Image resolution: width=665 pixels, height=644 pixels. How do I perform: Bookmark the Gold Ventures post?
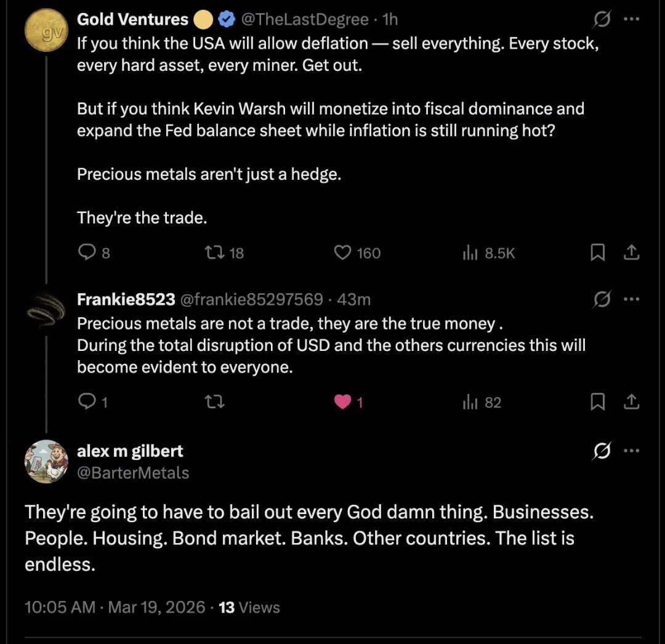[597, 253]
